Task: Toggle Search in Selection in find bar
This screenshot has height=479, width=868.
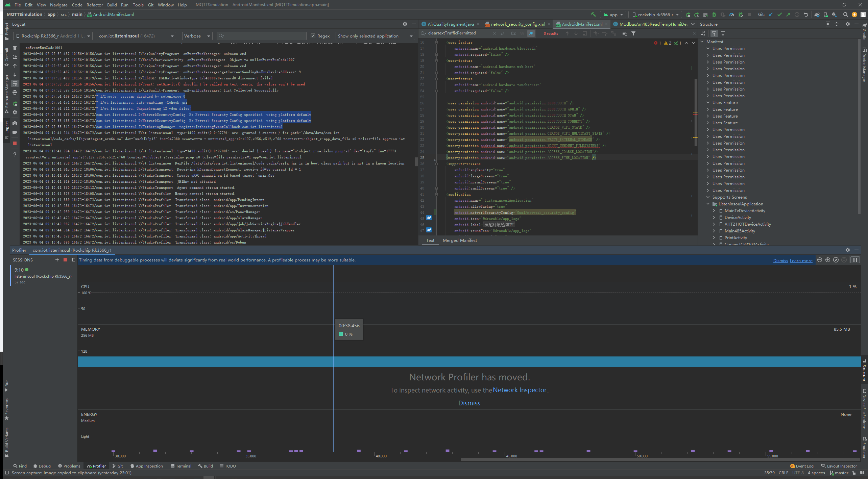Action: pos(584,33)
